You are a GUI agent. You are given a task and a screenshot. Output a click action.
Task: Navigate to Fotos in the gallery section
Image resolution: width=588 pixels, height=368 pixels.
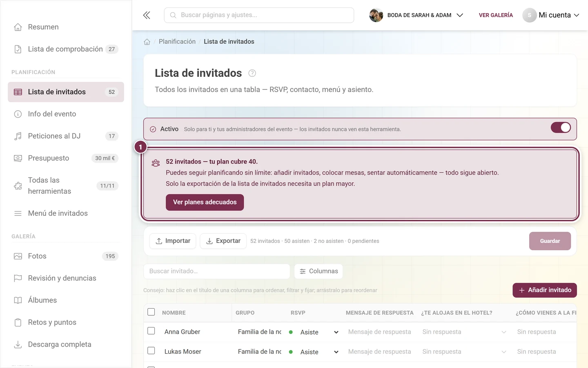tap(66, 256)
